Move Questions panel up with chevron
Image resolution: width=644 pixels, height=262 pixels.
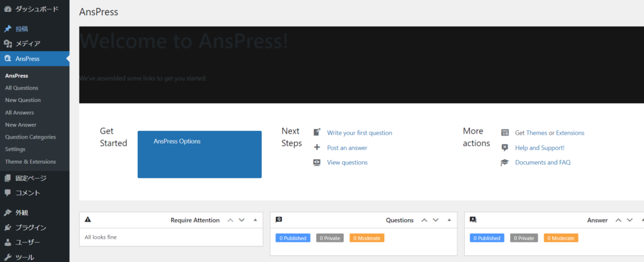click(x=424, y=220)
